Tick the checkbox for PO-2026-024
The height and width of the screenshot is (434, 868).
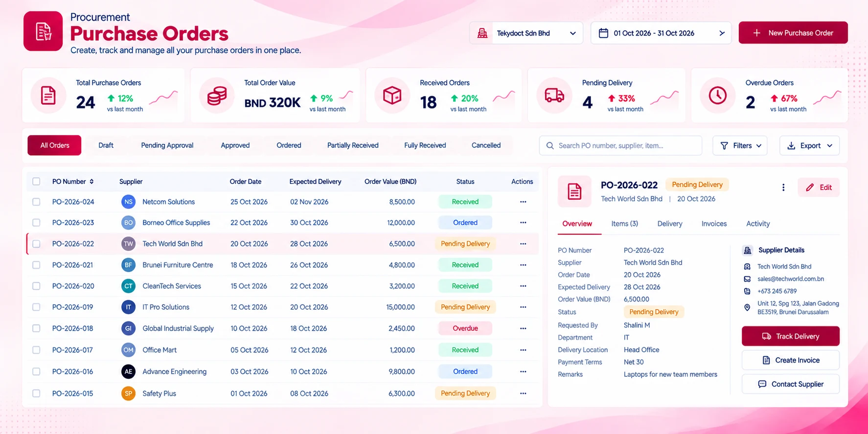point(36,202)
